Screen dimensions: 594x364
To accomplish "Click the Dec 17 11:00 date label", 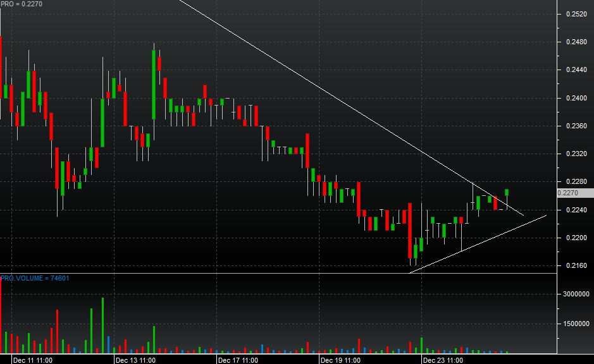I will coord(237,360).
